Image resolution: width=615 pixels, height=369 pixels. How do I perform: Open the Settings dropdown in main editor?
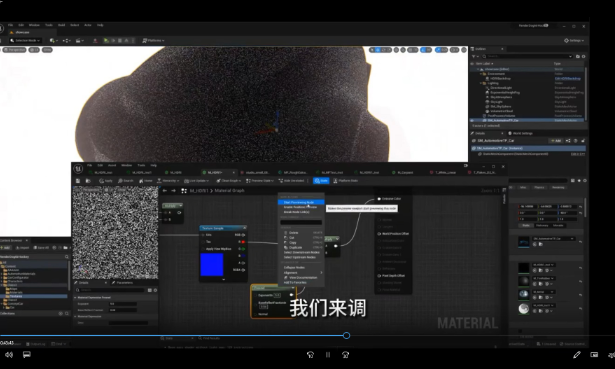(x=574, y=40)
